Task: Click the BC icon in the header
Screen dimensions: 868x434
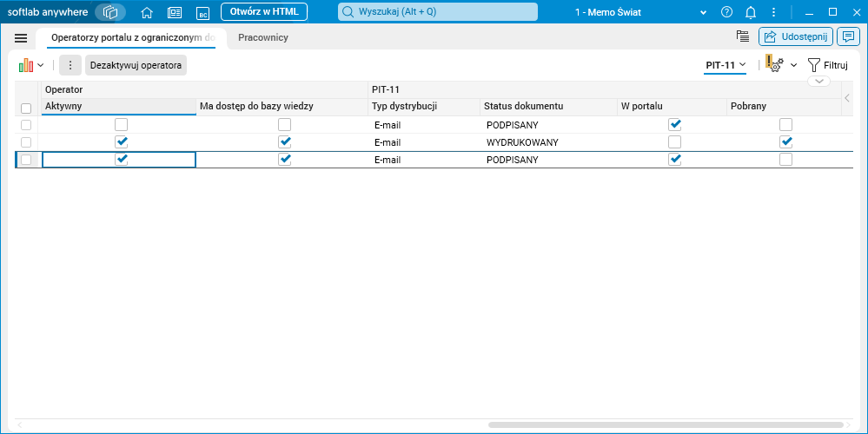Action: [x=203, y=12]
